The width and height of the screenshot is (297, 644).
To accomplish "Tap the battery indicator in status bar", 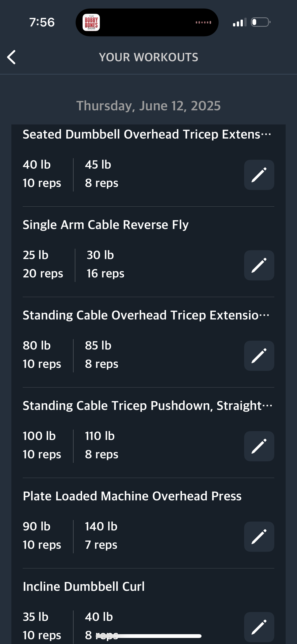I will (x=261, y=22).
